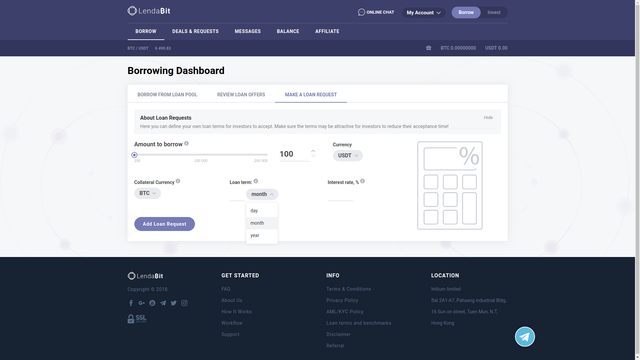Open the How It Works footer link
Screen dimensions: 640x360
pyautogui.click(x=236, y=312)
